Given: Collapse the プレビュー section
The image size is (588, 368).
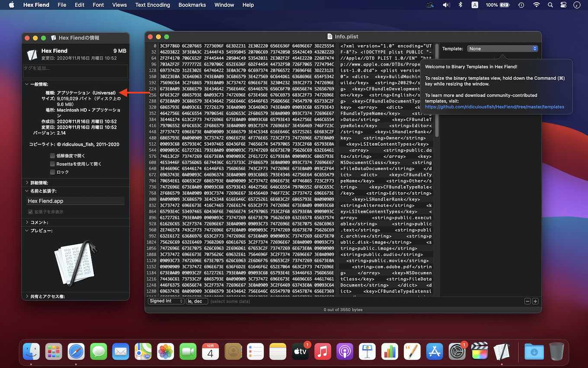Looking at the screenshot, I should [27, 231].
